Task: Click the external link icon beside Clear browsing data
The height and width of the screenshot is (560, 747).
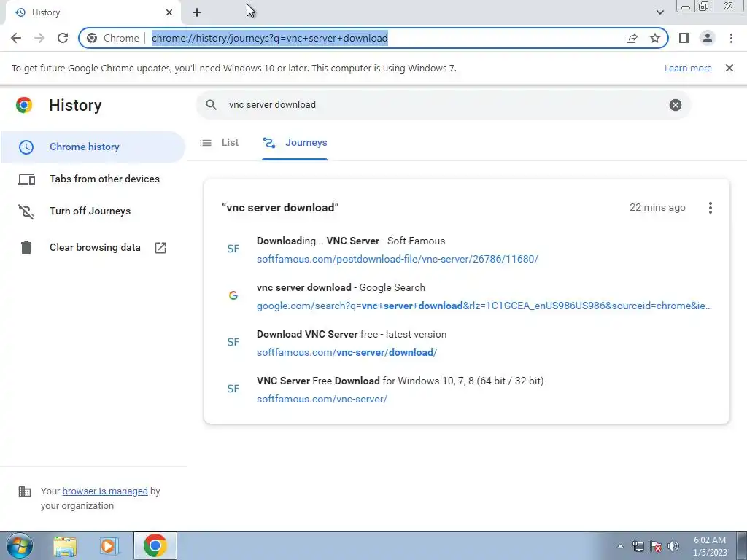Action: (160, 248)
